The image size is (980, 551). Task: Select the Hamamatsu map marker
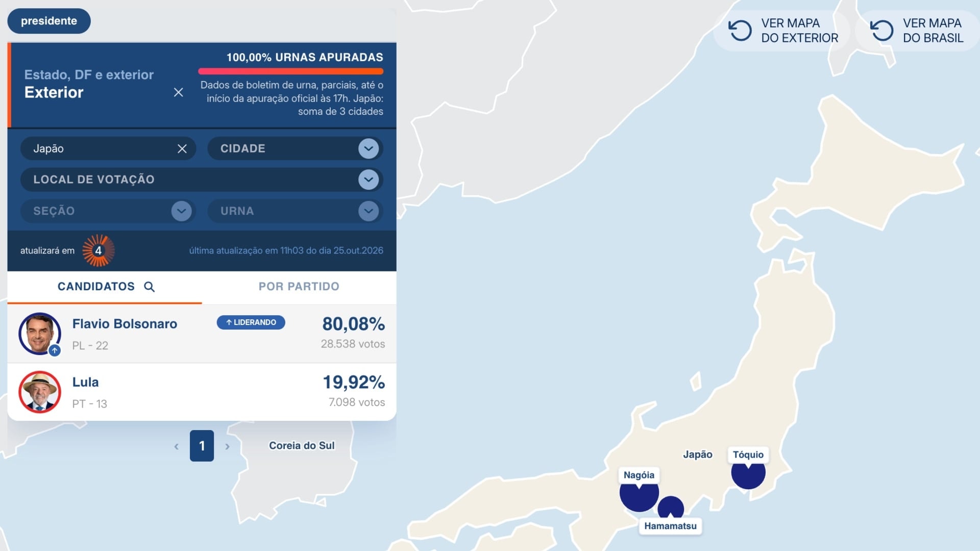(671, 507)
